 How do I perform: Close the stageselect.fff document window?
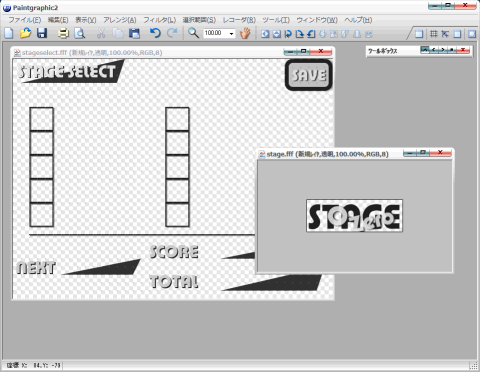point(321,51)
